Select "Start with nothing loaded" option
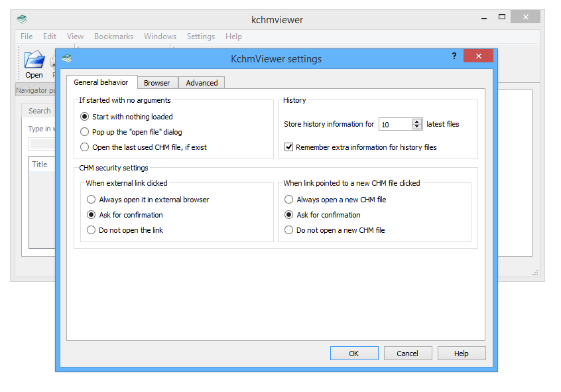The width and height of the screenshot is (561, 392). 84,117
